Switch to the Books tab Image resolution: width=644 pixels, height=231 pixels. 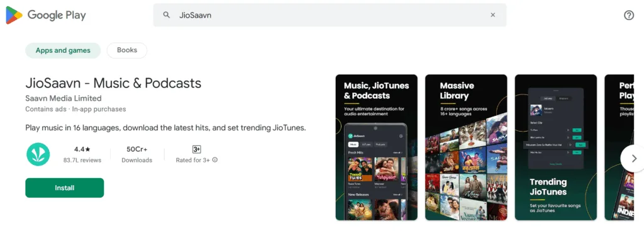point(127,50)
